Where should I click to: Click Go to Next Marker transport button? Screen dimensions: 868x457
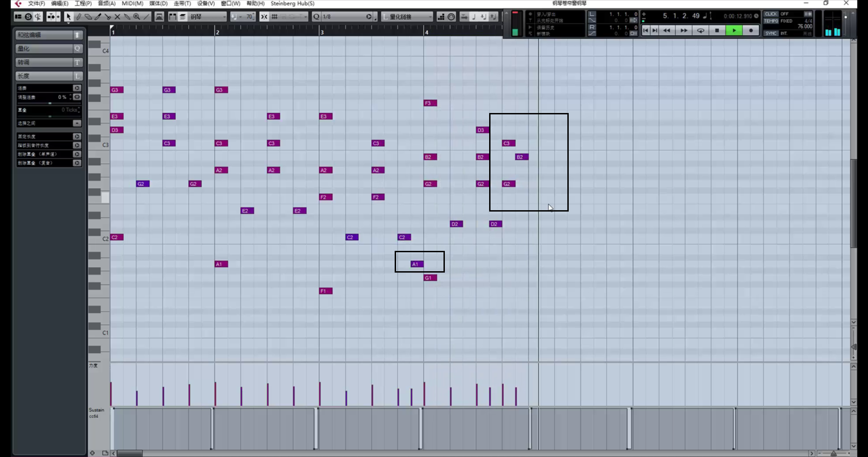(x=655, y=31)
